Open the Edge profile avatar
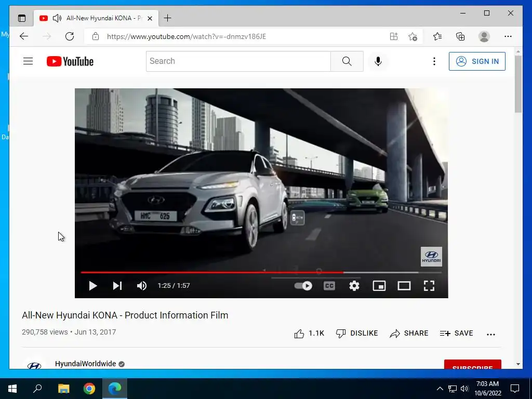 click(484, 36)
